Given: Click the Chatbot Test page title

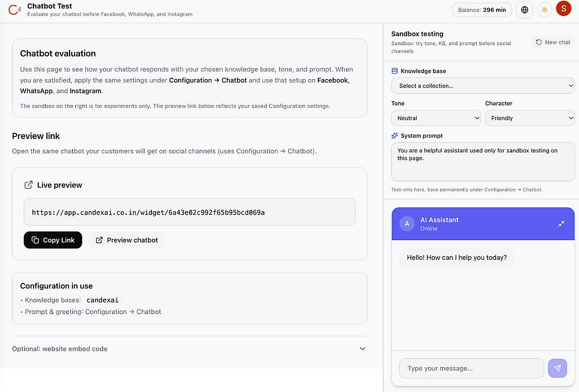Looking at the screenshot, I should tap(49, 6).
